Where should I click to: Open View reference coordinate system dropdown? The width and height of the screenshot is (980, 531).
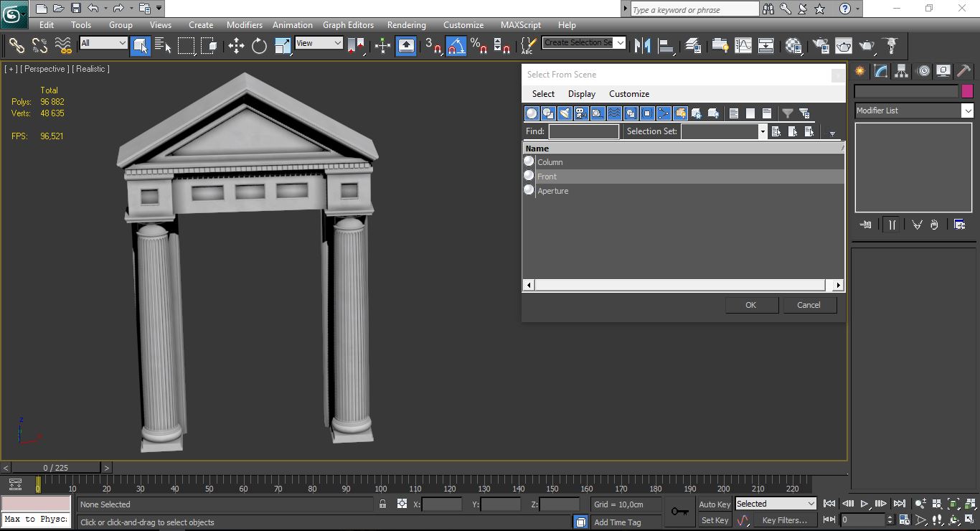pyautogui.click(x=319, y=43)
